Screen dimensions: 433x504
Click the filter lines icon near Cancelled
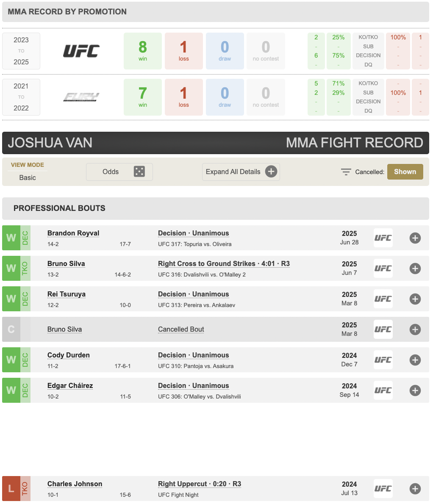(346, 172)
